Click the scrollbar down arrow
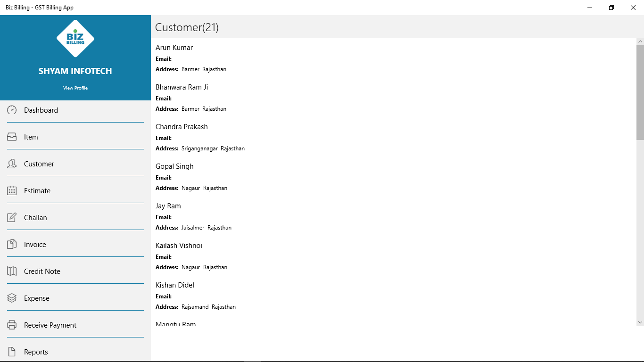 640,322
